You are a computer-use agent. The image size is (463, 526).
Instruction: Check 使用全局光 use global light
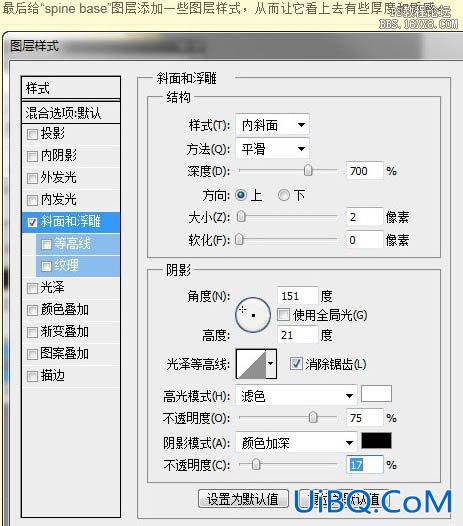284,315
